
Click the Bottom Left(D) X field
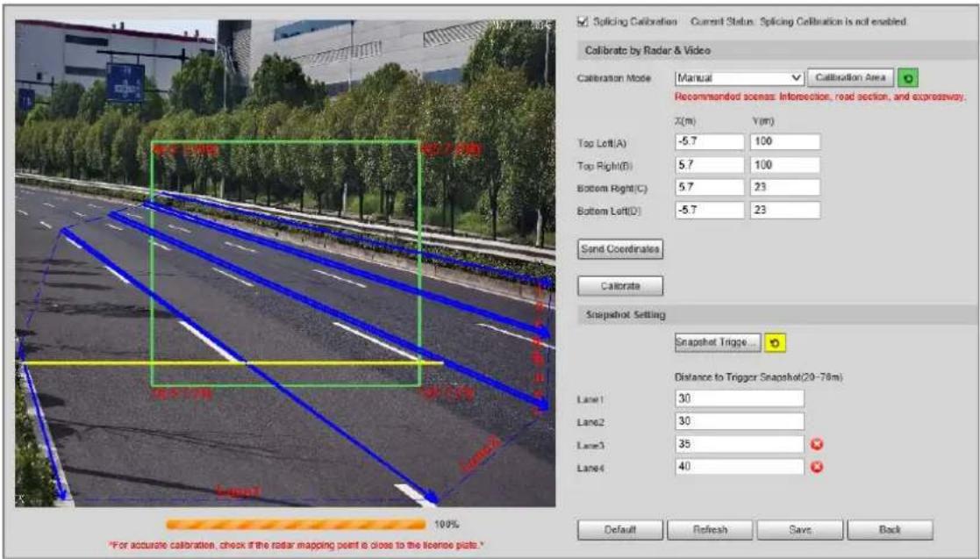click(710, 210)
